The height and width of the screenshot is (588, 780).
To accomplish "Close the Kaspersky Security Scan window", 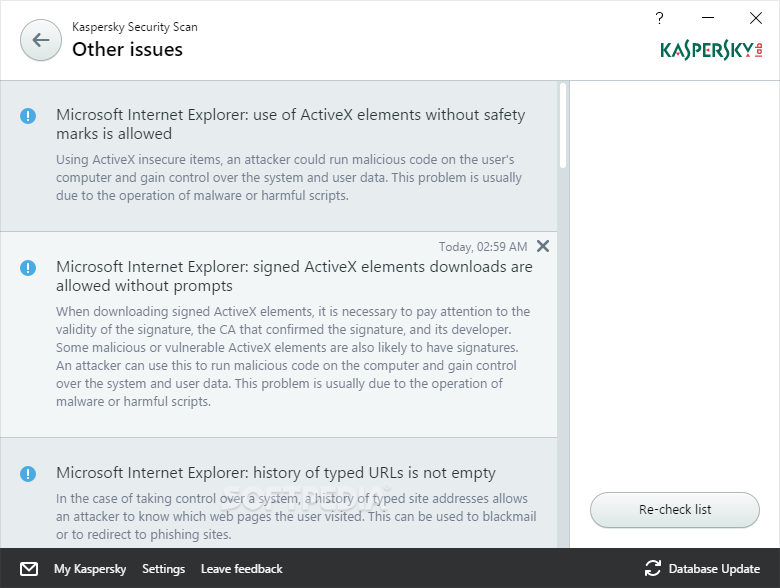I will tap(756, 18).
